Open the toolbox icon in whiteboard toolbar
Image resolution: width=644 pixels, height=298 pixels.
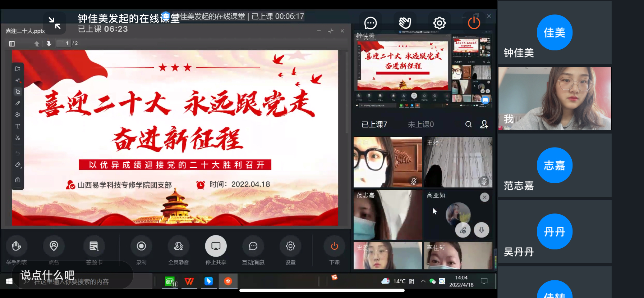coord(18,180)
